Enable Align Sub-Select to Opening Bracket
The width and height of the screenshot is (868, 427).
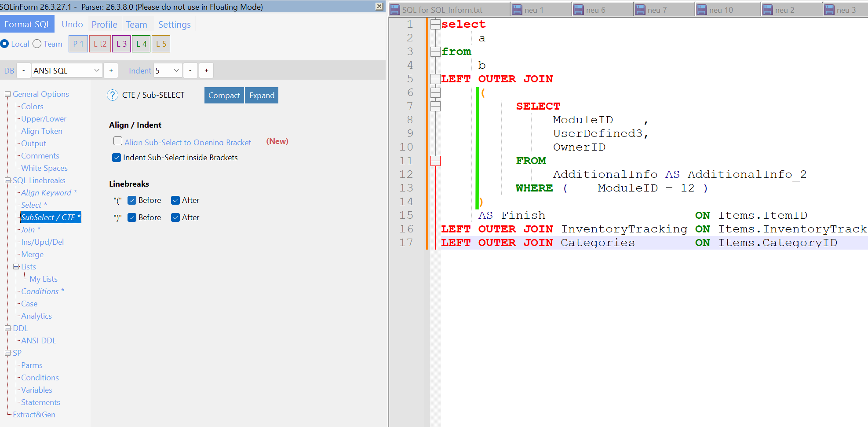click(118, 141)
